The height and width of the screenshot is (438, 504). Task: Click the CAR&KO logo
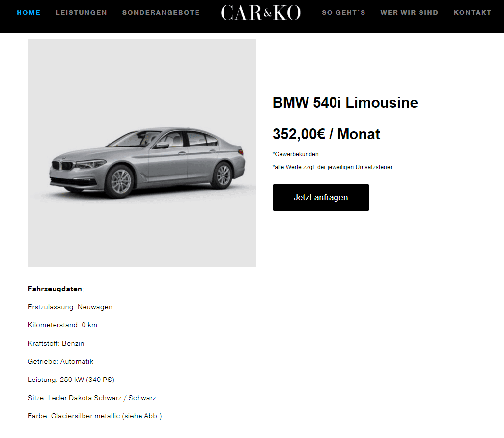[261, 13]
